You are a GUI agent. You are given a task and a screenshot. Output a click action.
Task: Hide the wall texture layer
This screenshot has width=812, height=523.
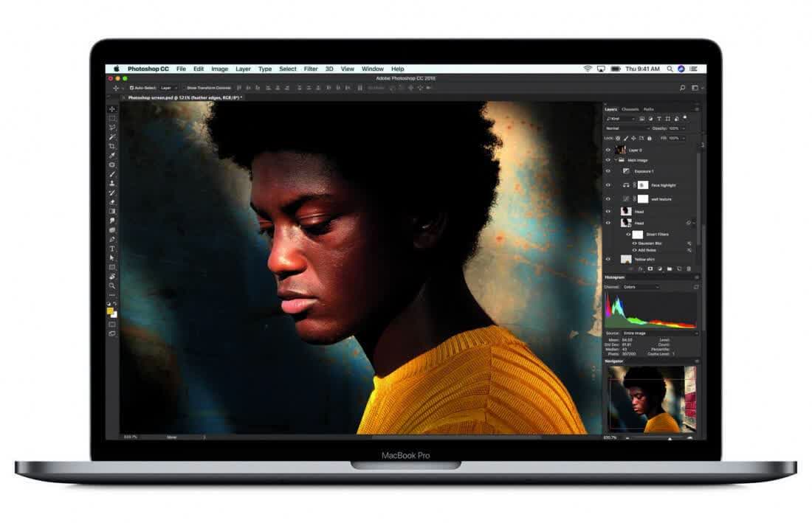pyautogui.click(x=608, y=199)
